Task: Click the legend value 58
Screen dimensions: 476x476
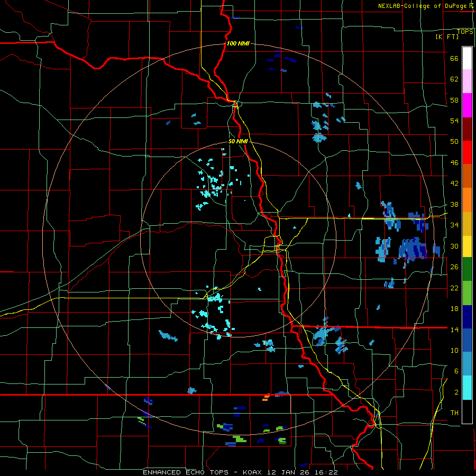Action: click(454, 100)
